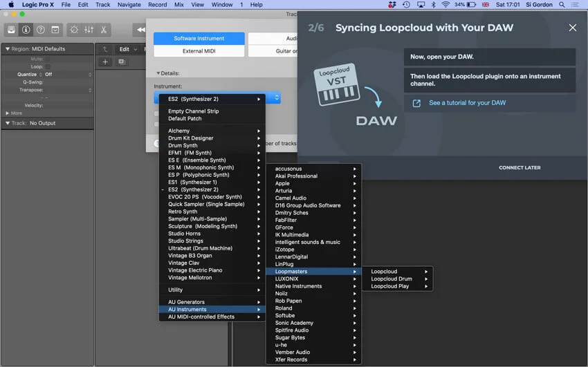Image resolution: width=588 pixels, height=367 pixels.
Task: Select Loopmasters manufacturer entry
Action: [313, 272]
